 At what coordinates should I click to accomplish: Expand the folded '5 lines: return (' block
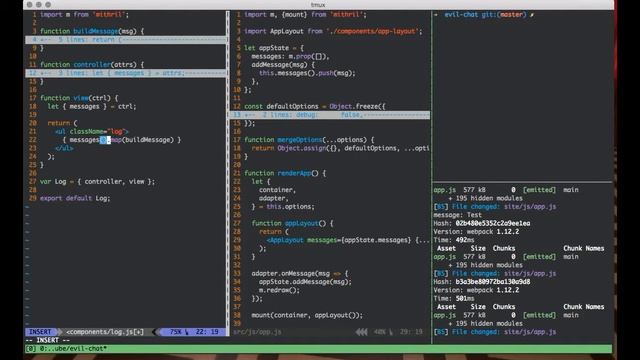click(126, 40)
